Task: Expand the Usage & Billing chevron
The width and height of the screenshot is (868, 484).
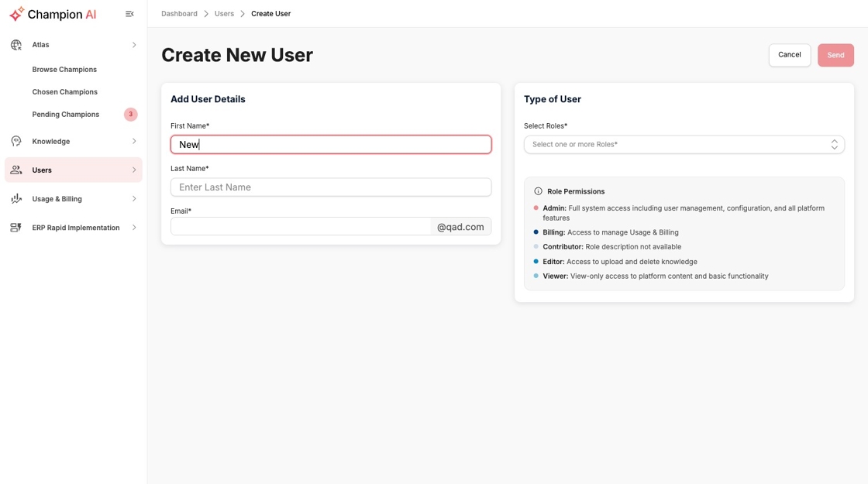Action: point(134,199)
